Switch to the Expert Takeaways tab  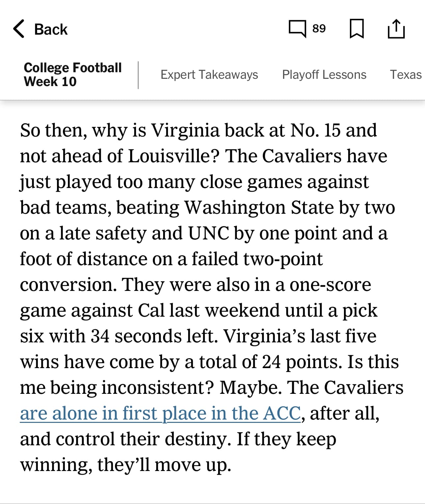coord(209,75)
